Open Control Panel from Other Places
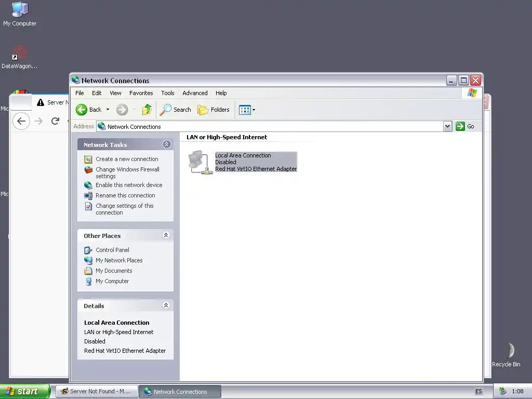This screenshot has width=532, height=399. [x=112, y=250]
